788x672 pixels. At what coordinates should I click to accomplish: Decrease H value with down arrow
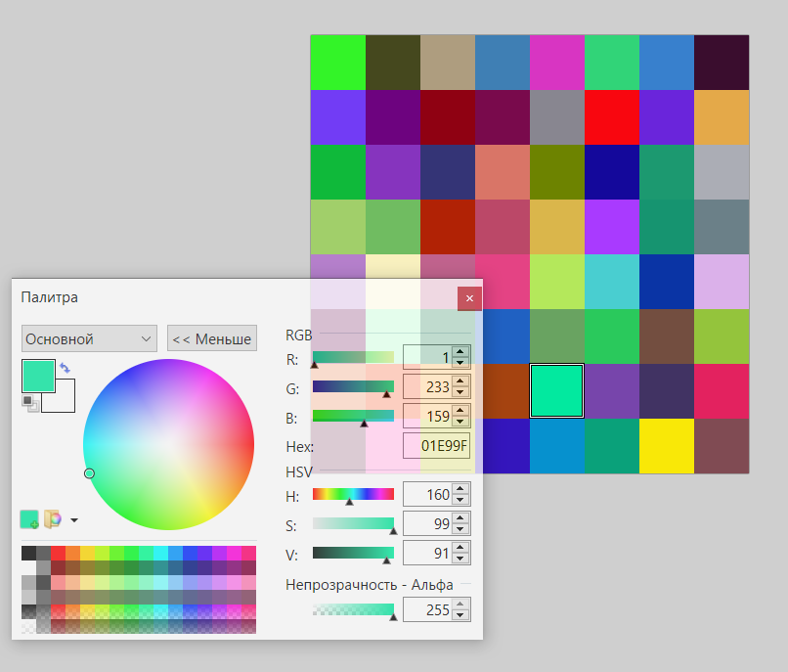(460, 500)
